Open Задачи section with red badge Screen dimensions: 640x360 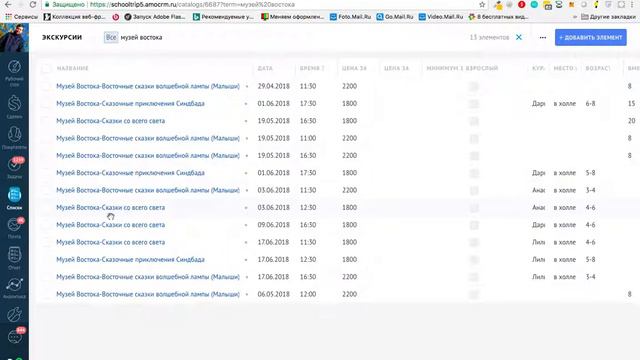click(x=14, y=167)
